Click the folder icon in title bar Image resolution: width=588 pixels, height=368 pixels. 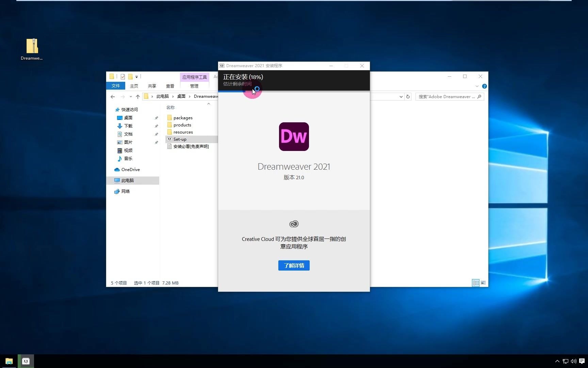[112, 77]
